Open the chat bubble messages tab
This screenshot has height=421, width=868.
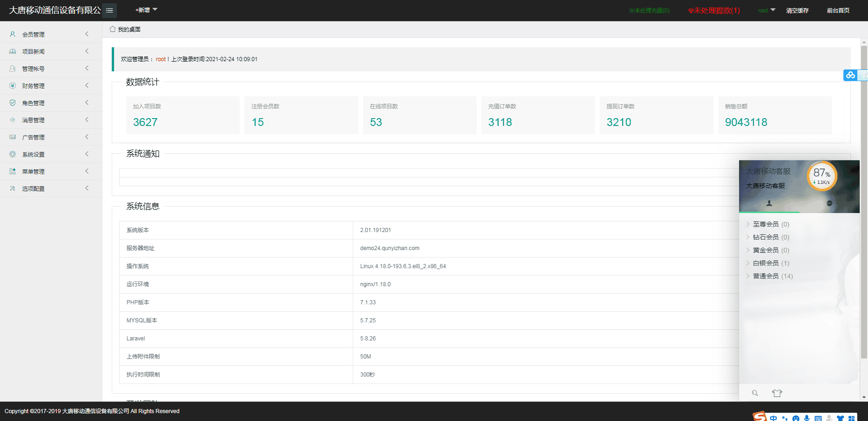829,203
